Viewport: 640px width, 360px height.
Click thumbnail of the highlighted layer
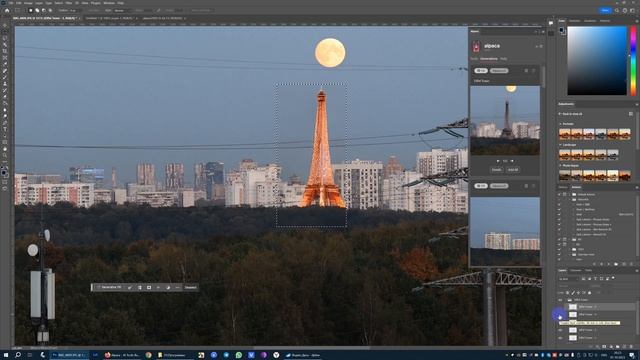pos(573,307)
